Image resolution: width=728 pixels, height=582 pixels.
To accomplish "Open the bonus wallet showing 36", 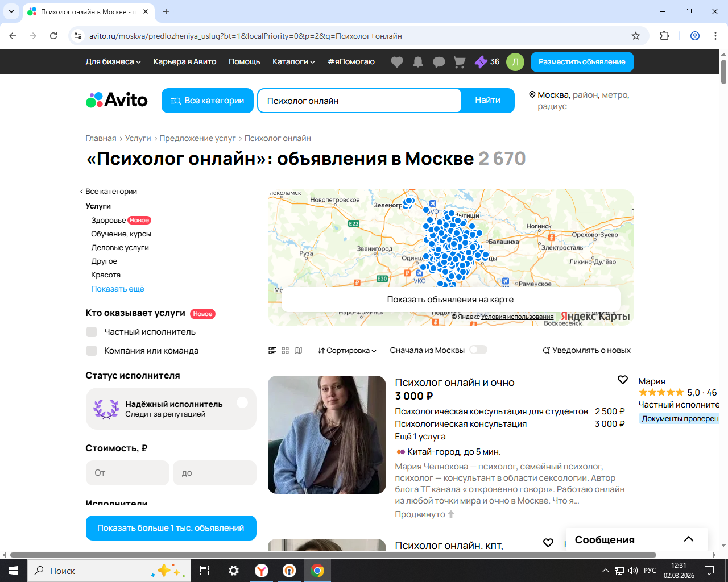I will pos(487,62).
